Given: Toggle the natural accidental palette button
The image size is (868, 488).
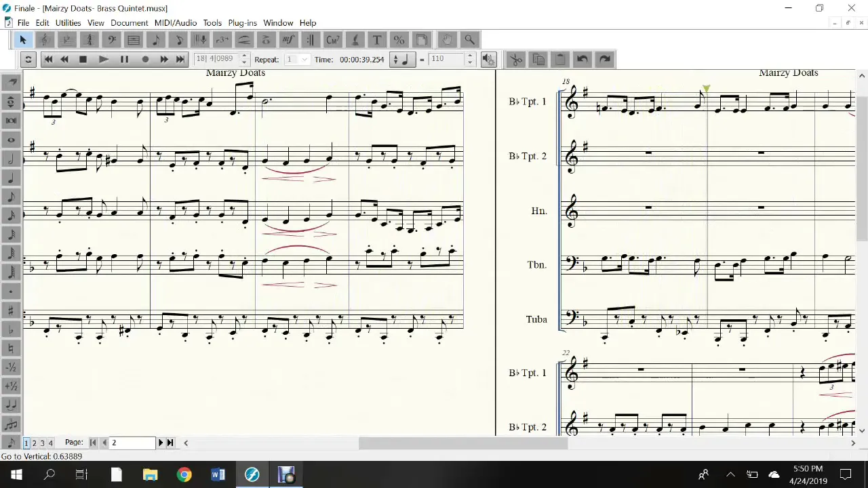Looking at the screenshot, I should [x=11, y=348].
